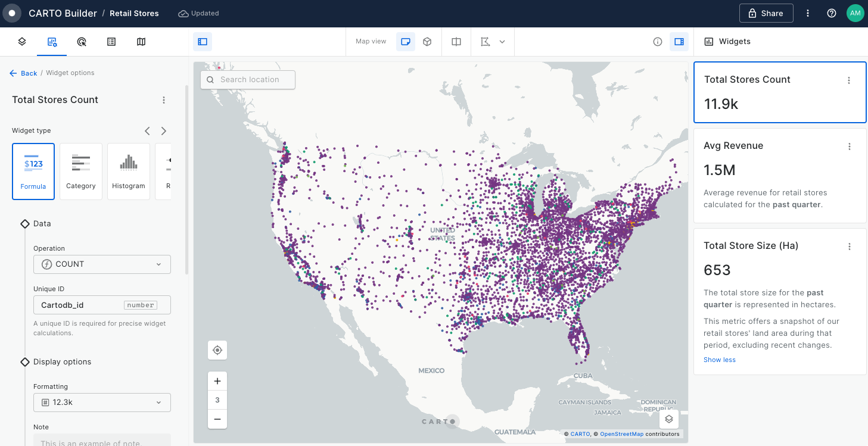Click the Show less link
This screenshot has height=446, width=868.
[x=719, y=360]
